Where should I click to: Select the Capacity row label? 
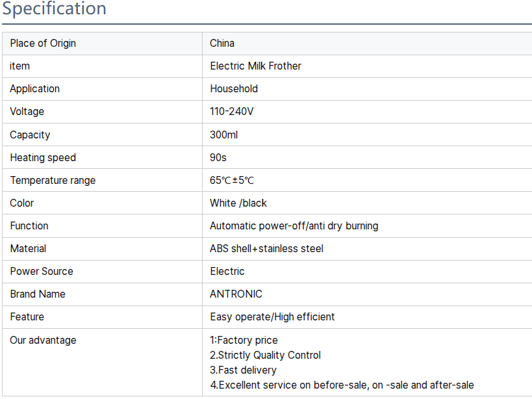pos(30,135)
